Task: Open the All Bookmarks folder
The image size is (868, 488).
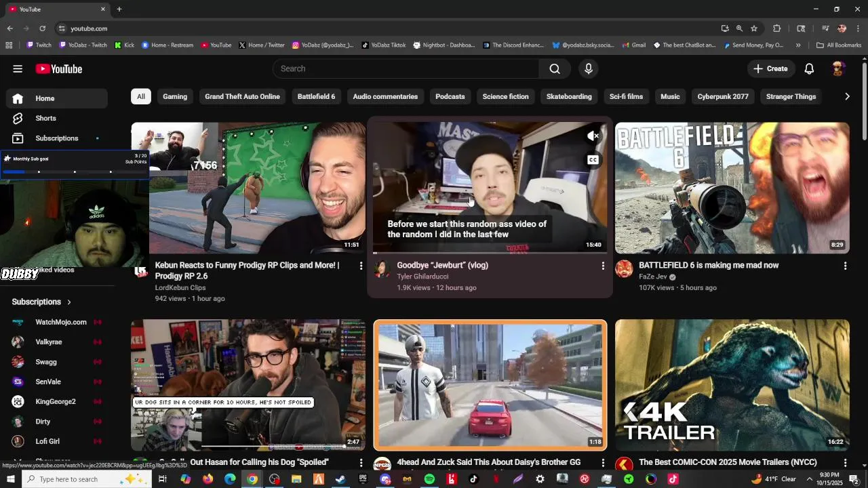Action: (x=839, y=45)
